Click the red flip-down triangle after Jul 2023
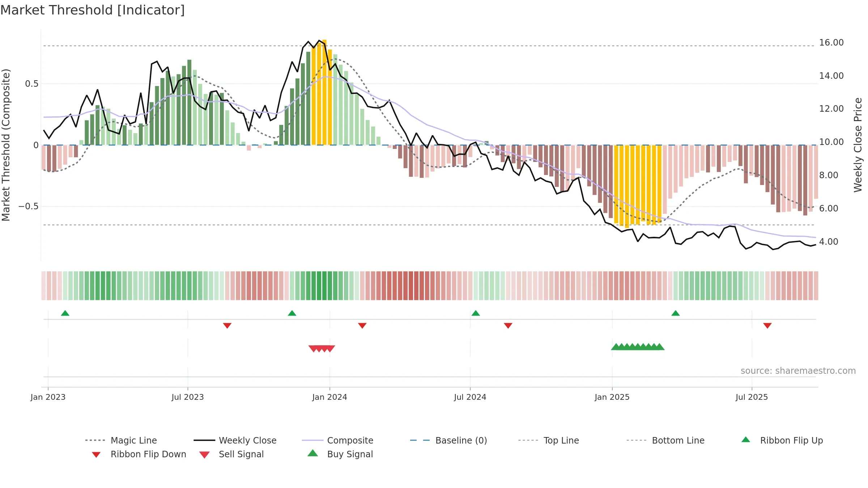The image size is (868, 488). pyautogui.click(x=227, y=326)
